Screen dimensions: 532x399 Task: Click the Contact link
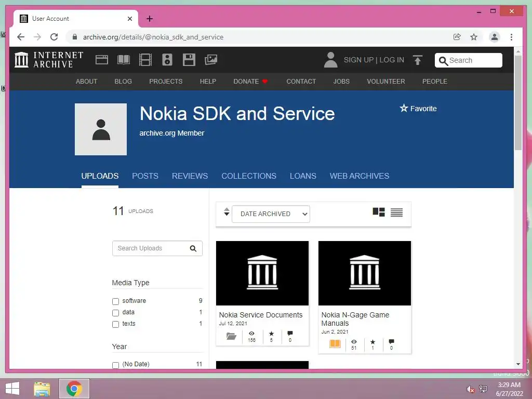(x=301, y=82)
